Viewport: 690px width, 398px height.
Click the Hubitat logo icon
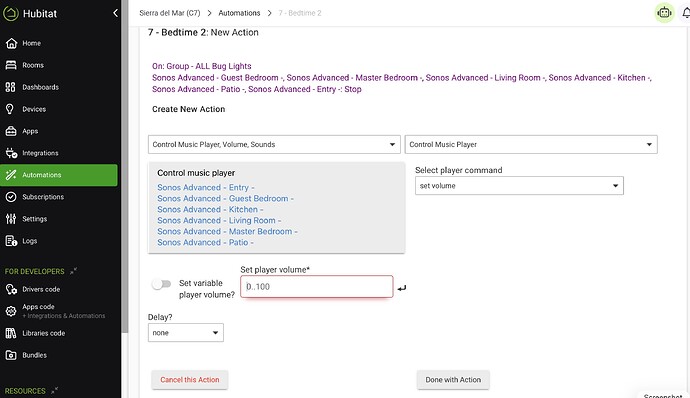[10, 13]
